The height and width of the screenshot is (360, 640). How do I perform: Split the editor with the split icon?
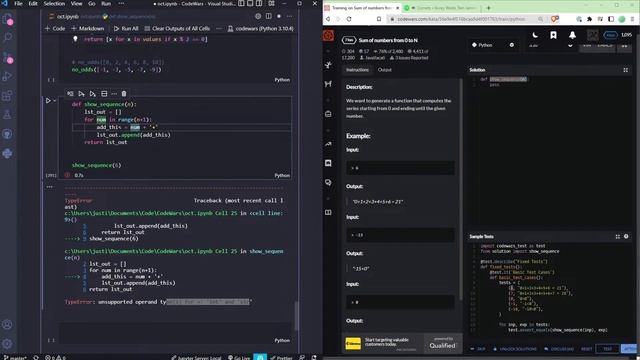269,16
